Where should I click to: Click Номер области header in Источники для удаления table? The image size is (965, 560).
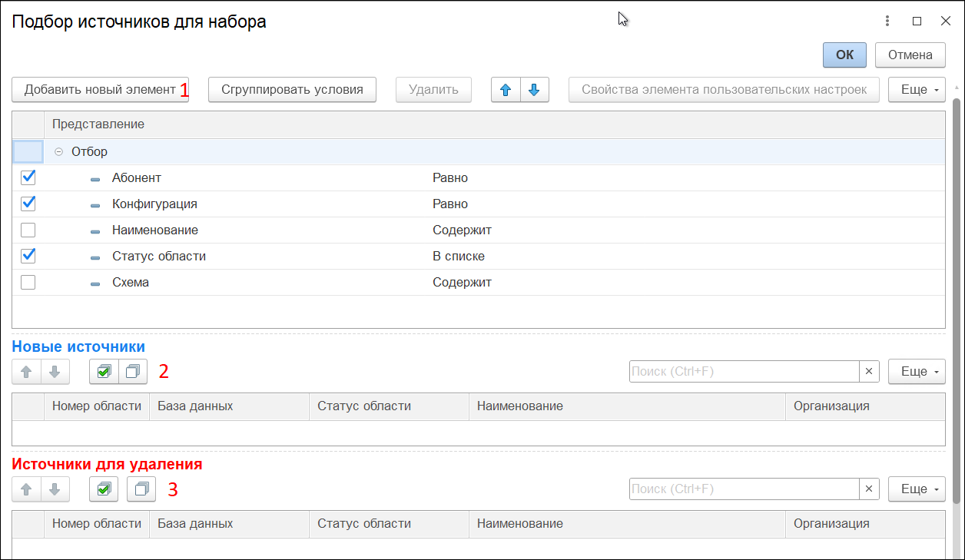[97, 524]
